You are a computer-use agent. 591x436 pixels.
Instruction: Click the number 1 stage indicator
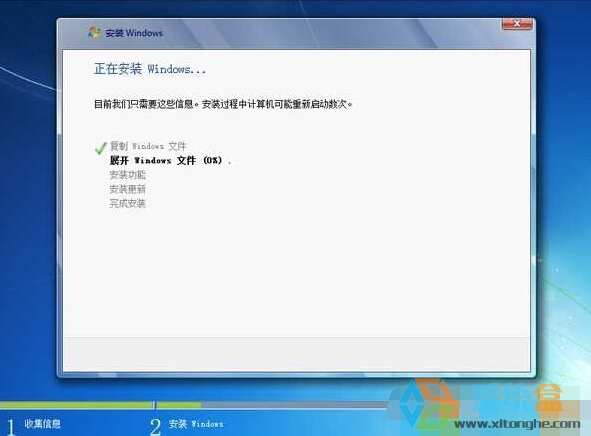(x=11, y=427)
